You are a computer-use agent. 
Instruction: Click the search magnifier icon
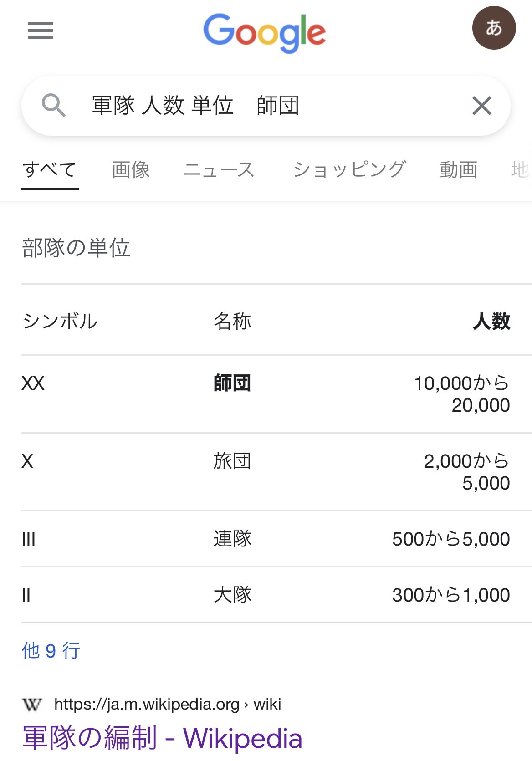(54, 106)
